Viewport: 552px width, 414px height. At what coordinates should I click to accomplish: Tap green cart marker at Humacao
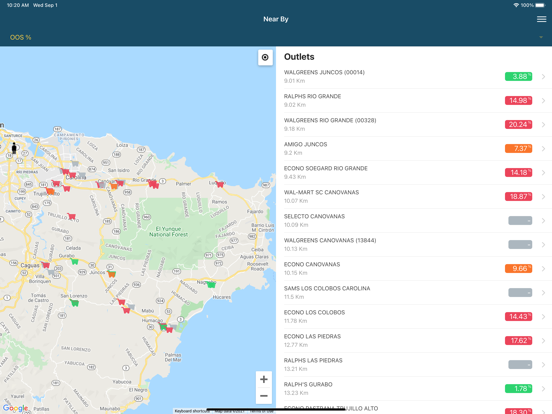(x=163, y=327)
